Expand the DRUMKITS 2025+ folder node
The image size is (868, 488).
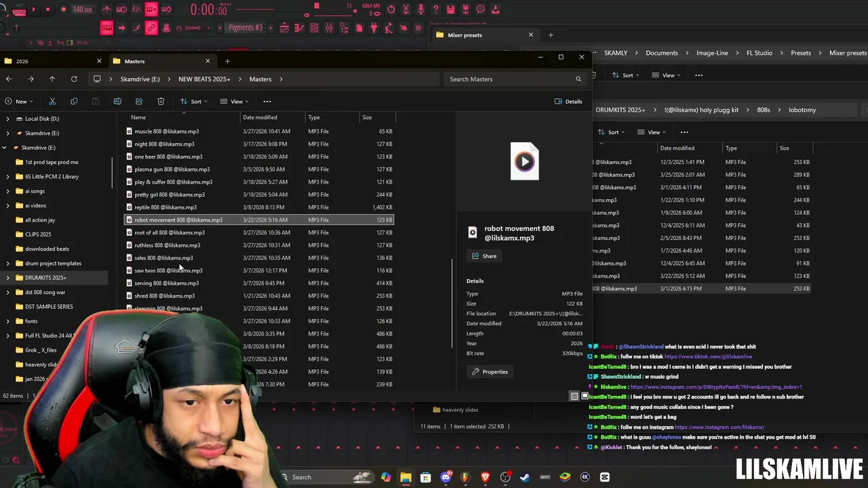(x=7, y=278)
